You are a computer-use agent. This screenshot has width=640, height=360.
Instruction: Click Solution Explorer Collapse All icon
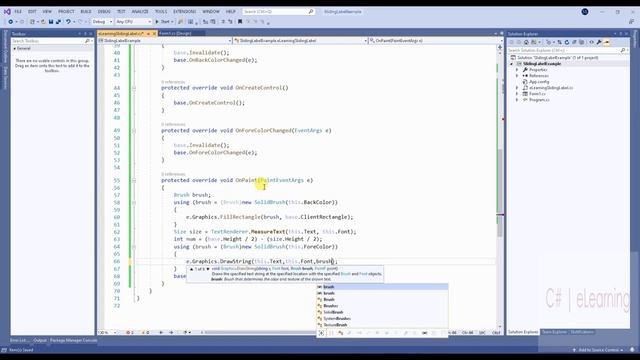pyautogui.click(x=574, y=42)
